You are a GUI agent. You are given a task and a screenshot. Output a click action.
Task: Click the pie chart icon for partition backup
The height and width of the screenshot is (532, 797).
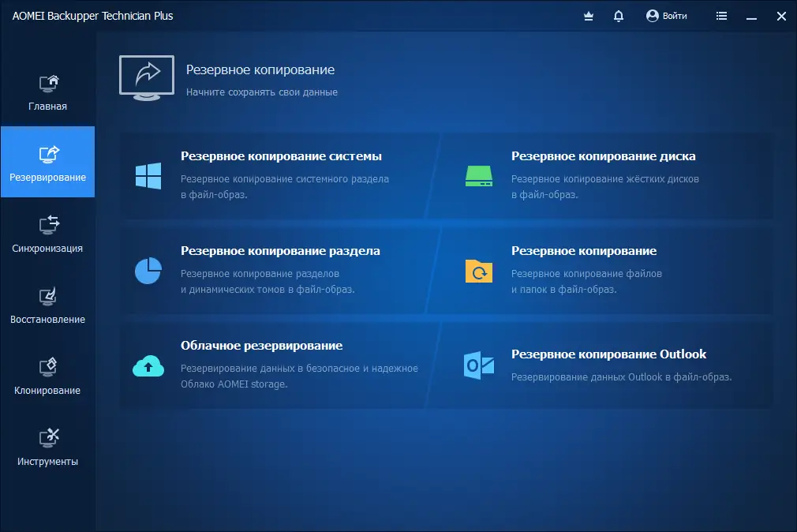(x=147, y=268)
